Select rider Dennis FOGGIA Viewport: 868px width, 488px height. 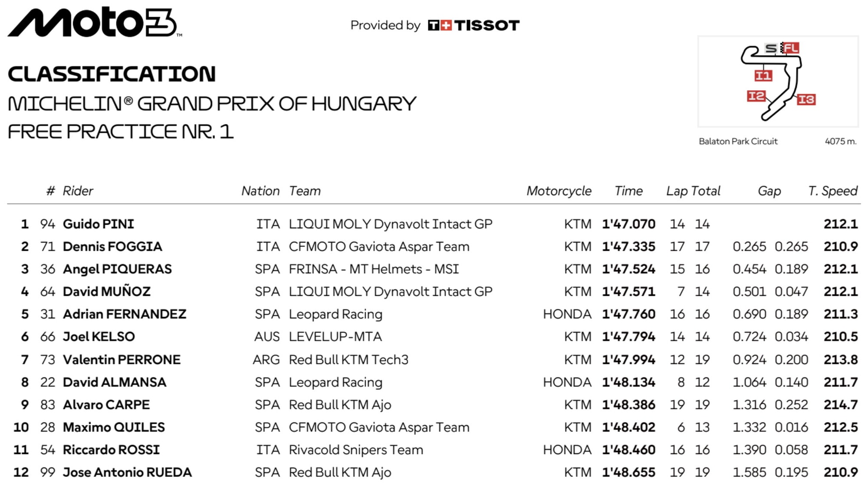click(112, 246)
